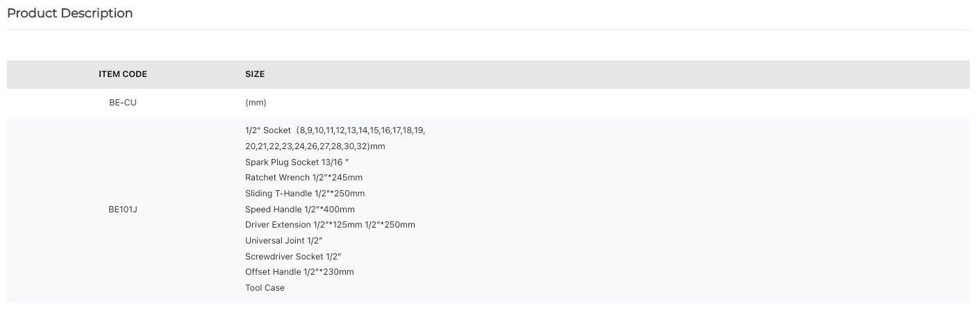Select the ITEM CODE column header
Image resolution: width=980 pixels, height=315 pixels.
point(123,74)
